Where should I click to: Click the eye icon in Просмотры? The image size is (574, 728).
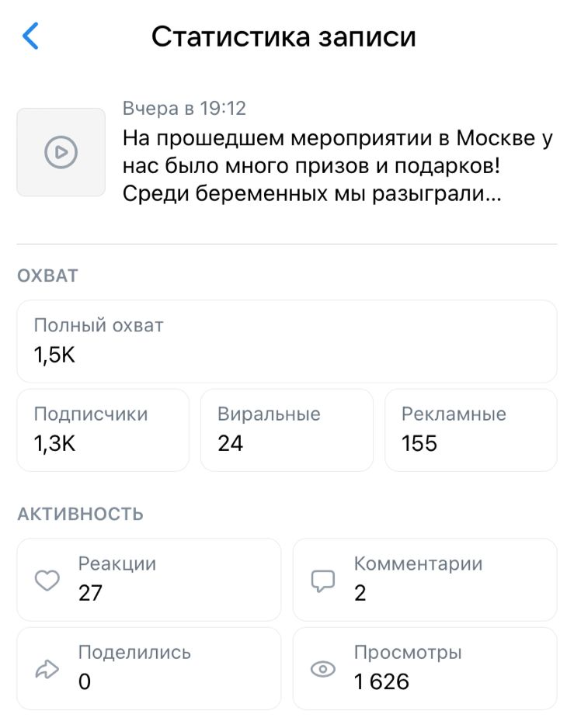(x=323, y=669)
